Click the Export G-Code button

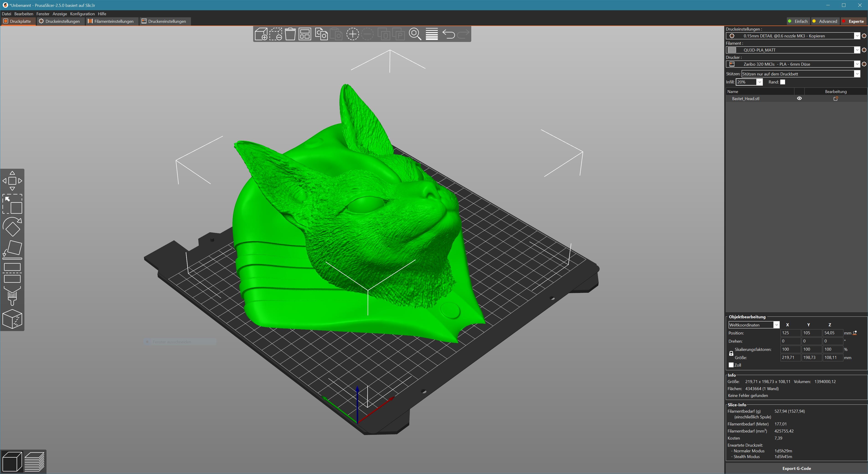796,468
